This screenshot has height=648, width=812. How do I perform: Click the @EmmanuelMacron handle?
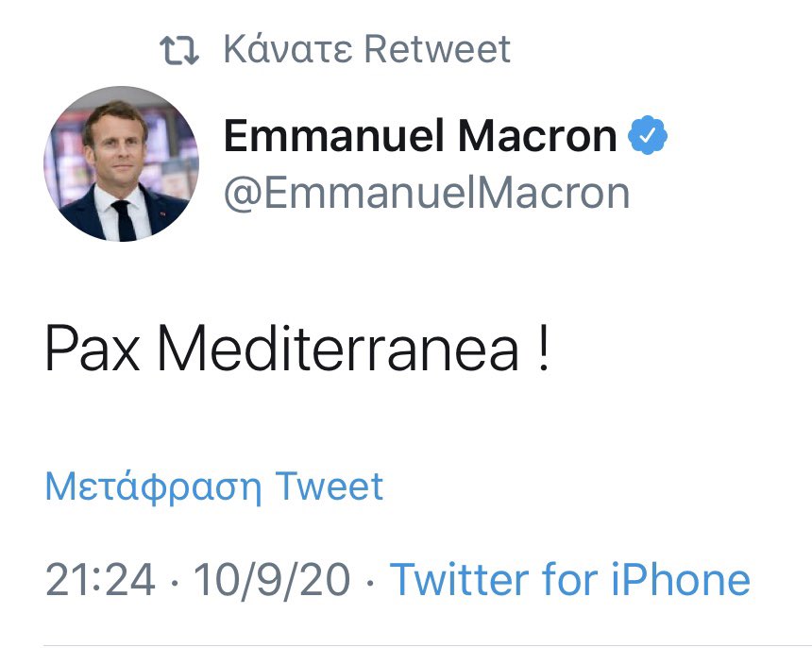point(426,193)
